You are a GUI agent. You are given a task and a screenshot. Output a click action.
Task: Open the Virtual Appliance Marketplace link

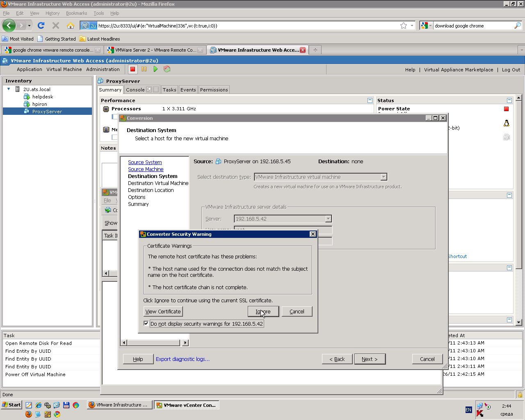459,70
